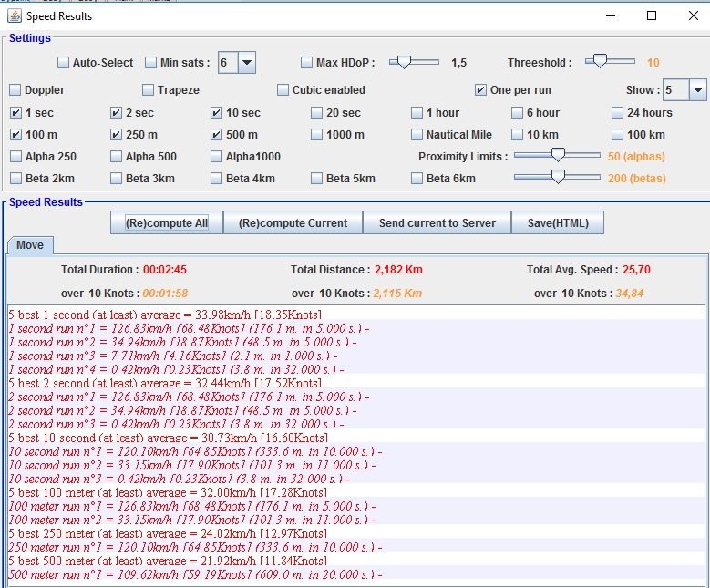Enable the 1 hour checkbox
This screenshot has width=710, height=588.
(x=417, y=112)
